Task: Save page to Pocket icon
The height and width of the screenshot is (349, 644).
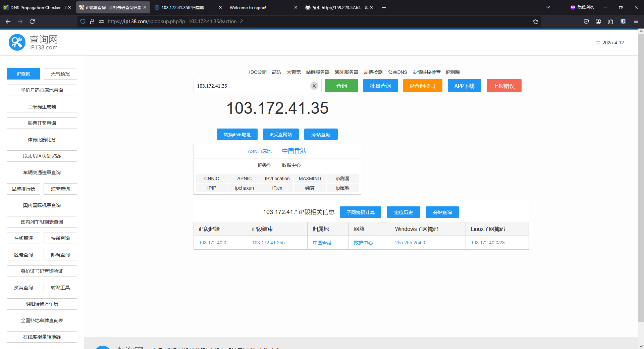Action: click(x=586, y=21)
